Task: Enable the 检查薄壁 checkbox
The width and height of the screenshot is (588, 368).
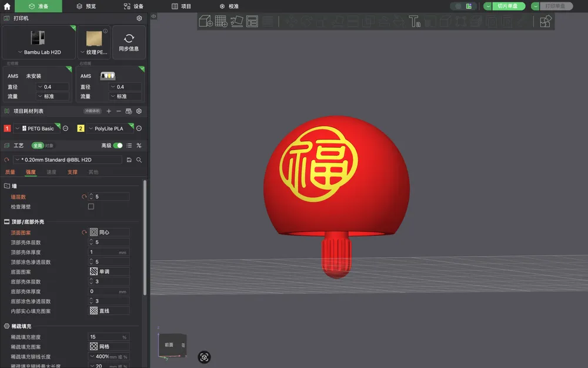Action: pyautogui.click(x=91, y=207)
